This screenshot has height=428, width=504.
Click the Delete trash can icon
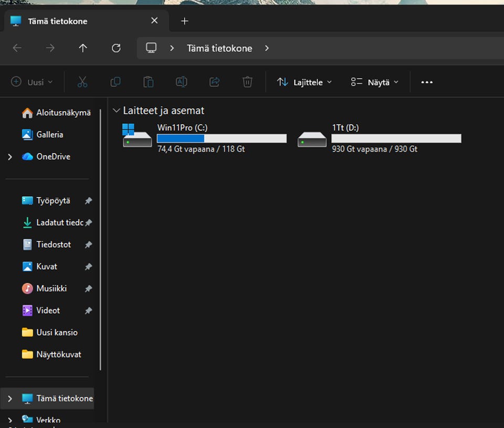click(247, 82)
